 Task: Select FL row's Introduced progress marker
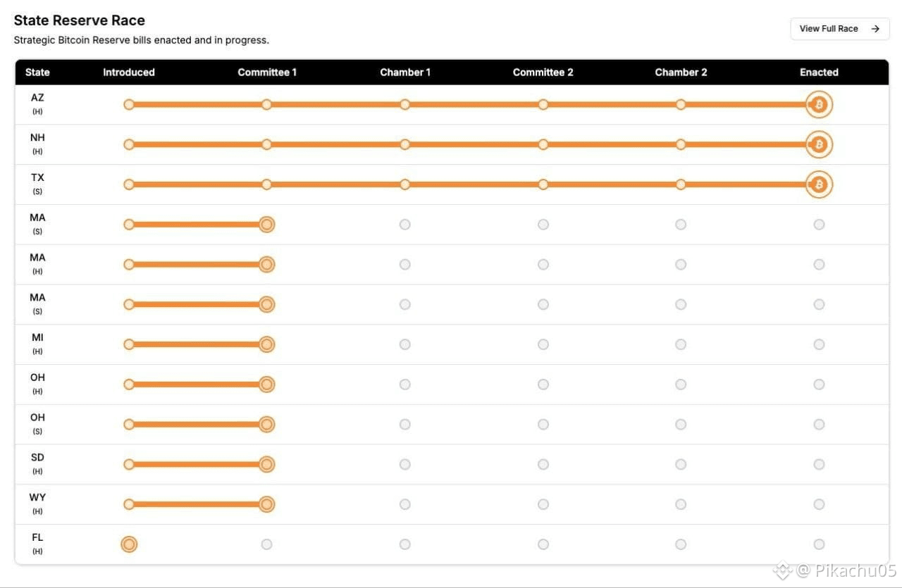128,544
